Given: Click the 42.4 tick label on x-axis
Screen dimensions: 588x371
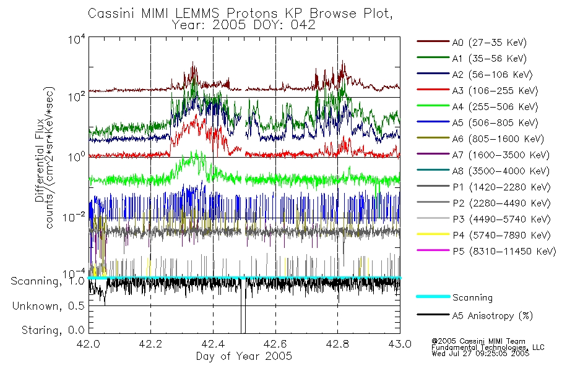Looking at the screenshot, I should pyautogui.click(x=213, y=344).
